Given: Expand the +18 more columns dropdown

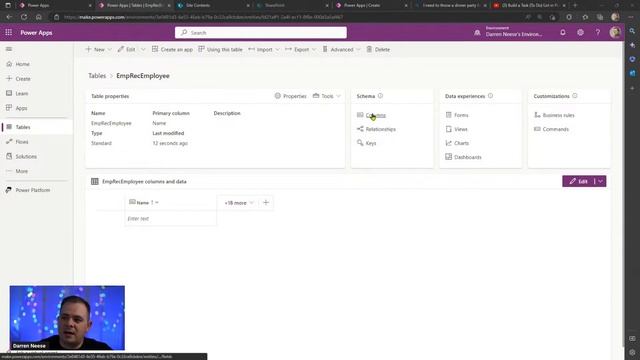Looking at the screenshot, I should tap(239, 203).
